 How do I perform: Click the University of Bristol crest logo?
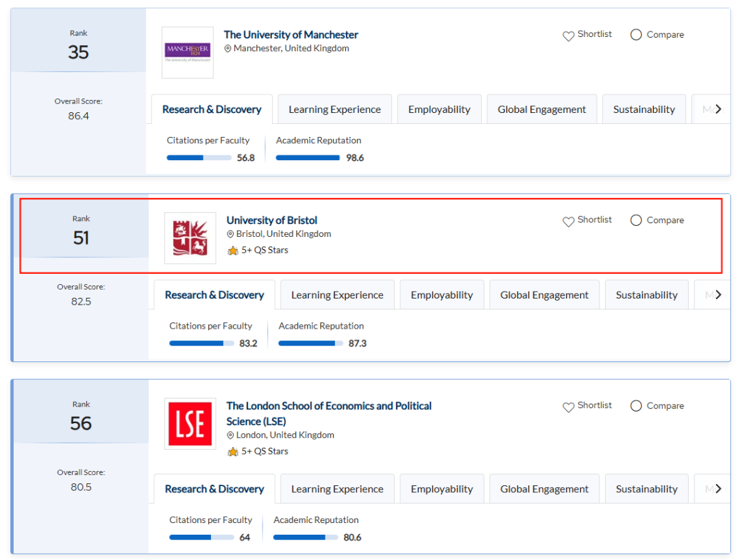point(190,238)
